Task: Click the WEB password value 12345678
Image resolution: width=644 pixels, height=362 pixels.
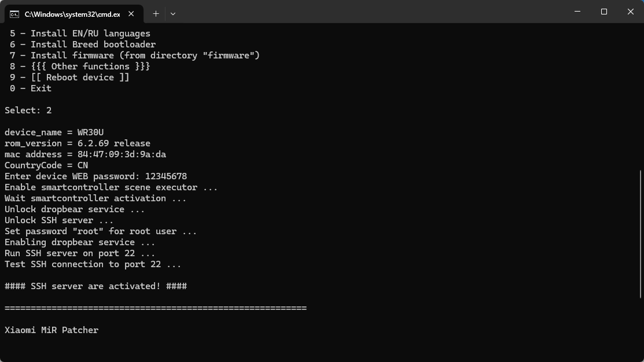Action: click(166, 176)
